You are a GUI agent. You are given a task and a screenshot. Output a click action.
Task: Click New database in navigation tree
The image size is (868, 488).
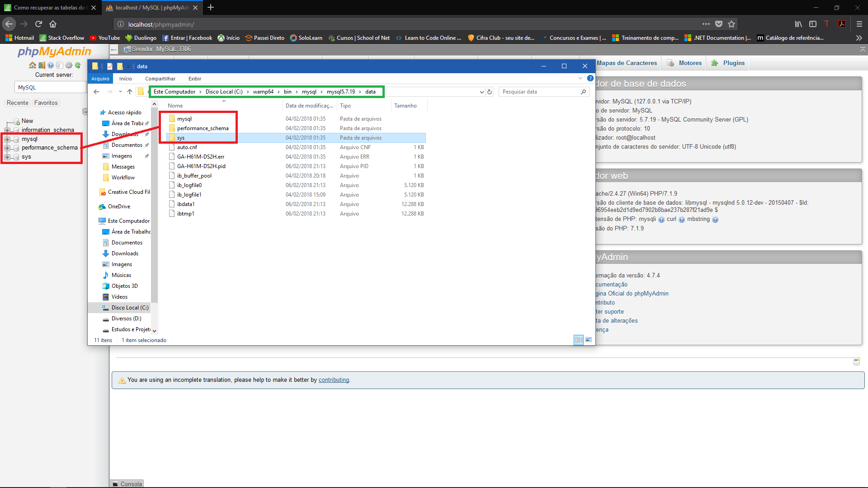point(27,121)
